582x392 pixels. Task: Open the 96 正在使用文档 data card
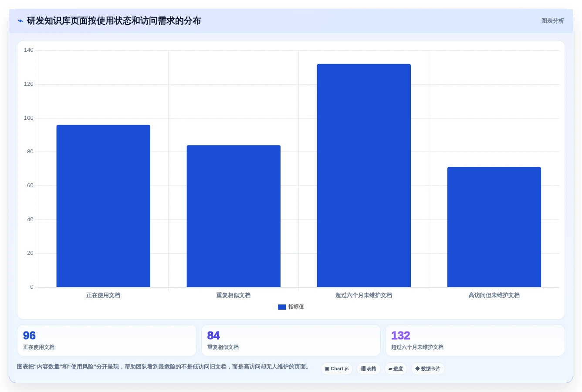[x=107, y=340]
